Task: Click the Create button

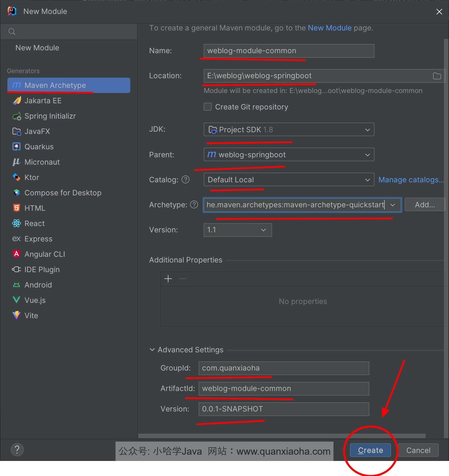Action: coord(370,450)
